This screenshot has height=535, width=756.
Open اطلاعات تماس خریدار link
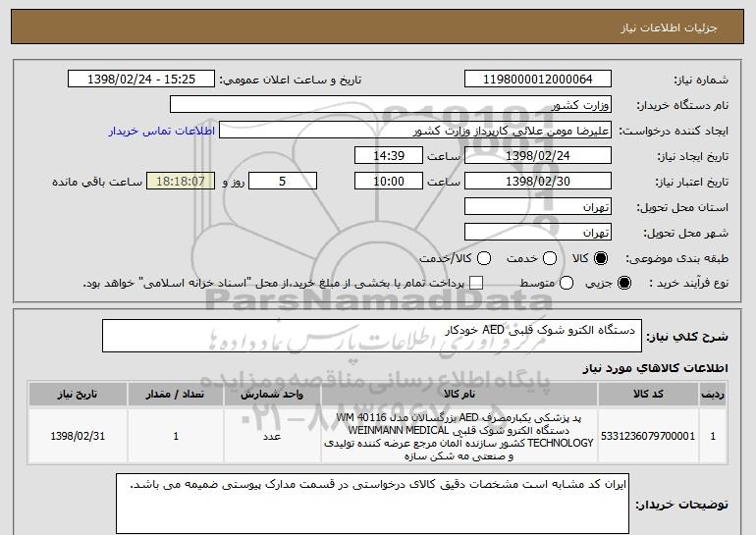(162, 131)
